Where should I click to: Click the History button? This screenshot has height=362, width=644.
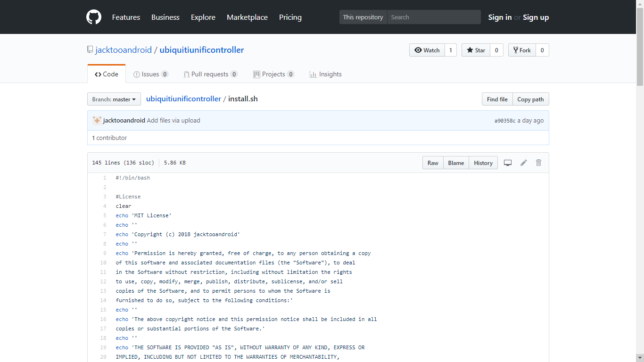483,163
